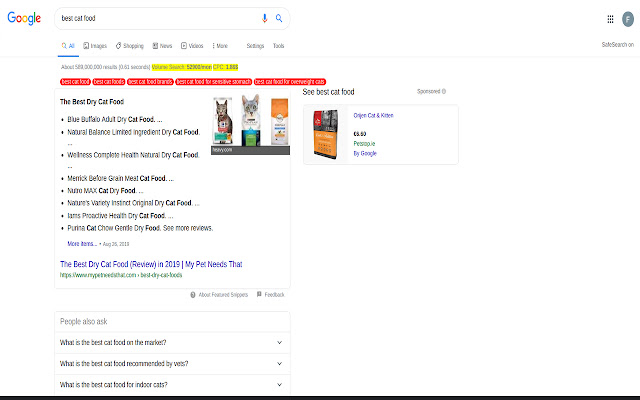Viewport: 640px width, 400px height.
Task: Select the All results tab
Action: [68, 46]
